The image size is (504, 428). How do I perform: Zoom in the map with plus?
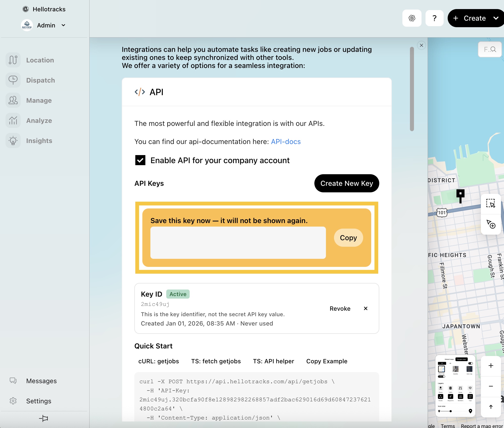(x=491, y=366)
